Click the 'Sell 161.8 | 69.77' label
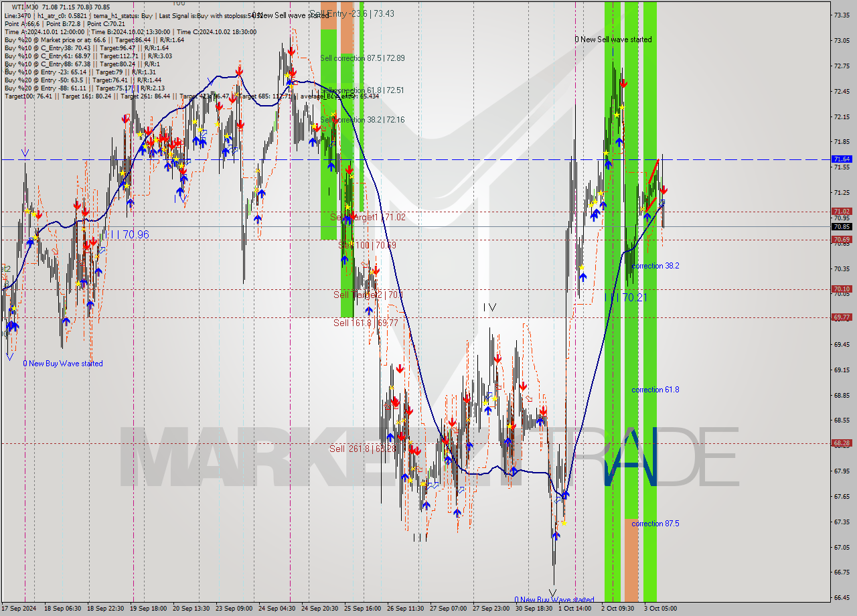This screenshot has height=616, width=857. (366, 323)
